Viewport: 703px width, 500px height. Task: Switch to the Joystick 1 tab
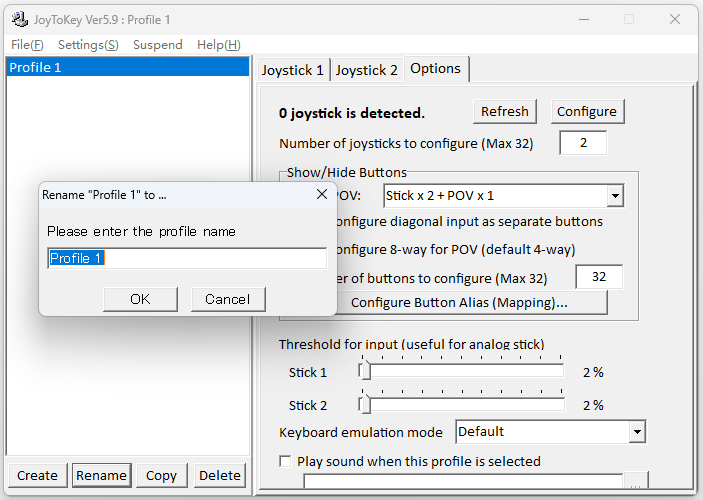(292, 70)
